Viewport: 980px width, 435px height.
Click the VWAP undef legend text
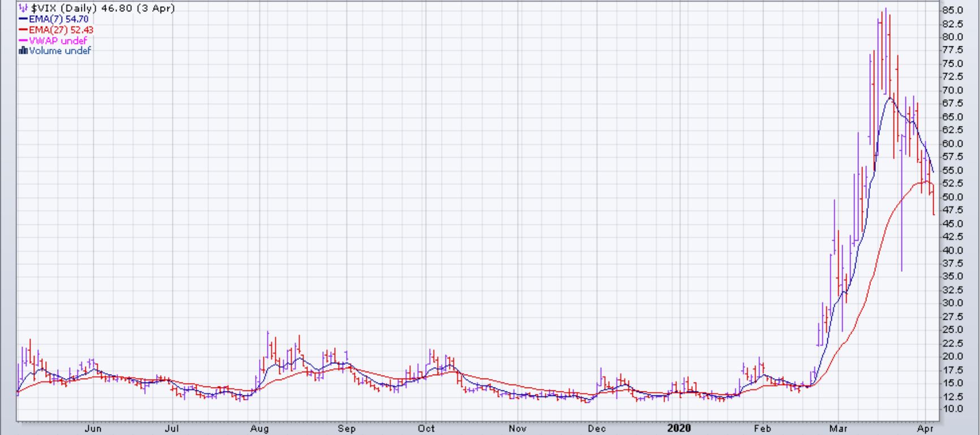click(58, 41)
